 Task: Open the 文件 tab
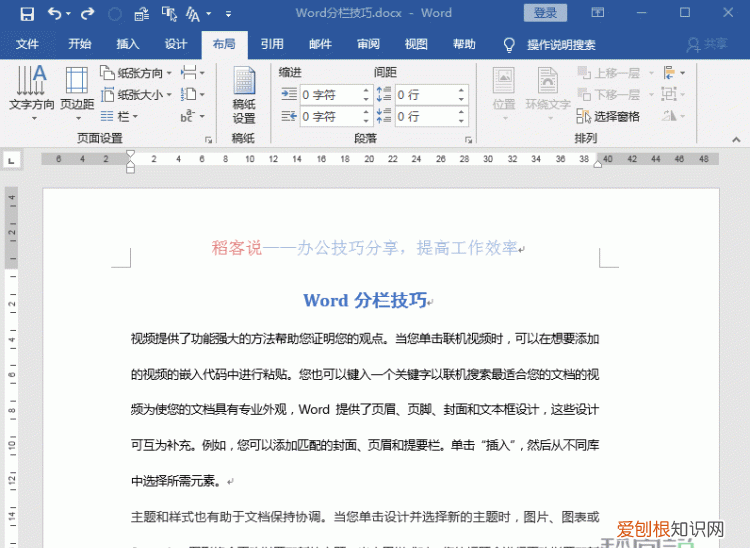pos(27,44)
